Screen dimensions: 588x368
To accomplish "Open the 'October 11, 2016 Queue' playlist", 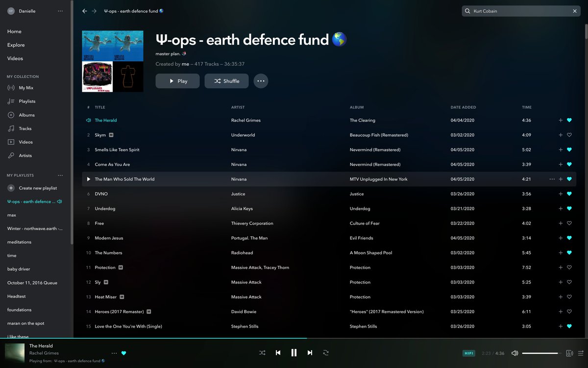I will click(32, 283).
